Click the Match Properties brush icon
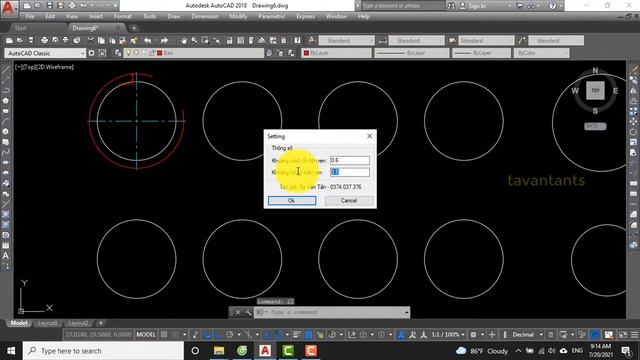Image resolution: width=640 pixels, height=360 pixels. pos(133,40)
